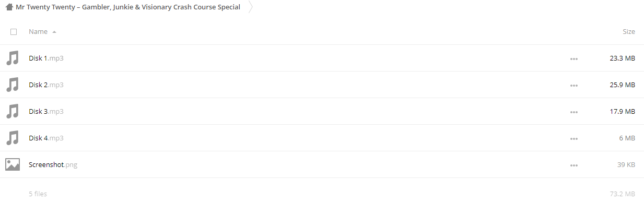Toggle the select-all files checkbox
The height and width of the screenshot is (214, 644).
[x=14, y=32]
